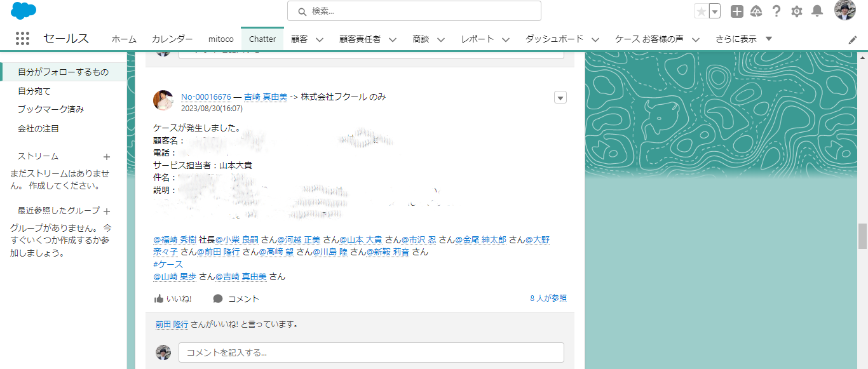The width and height of the screenshot is (868, 369).
Task: Open the #ケース hashtag topic
Action: click(168, 264)
